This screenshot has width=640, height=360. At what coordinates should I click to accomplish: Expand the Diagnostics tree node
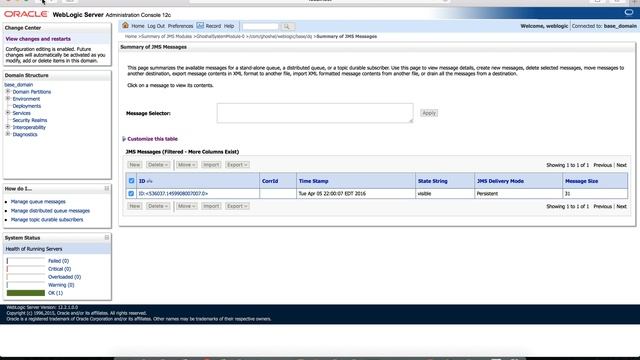click(8, 134)
